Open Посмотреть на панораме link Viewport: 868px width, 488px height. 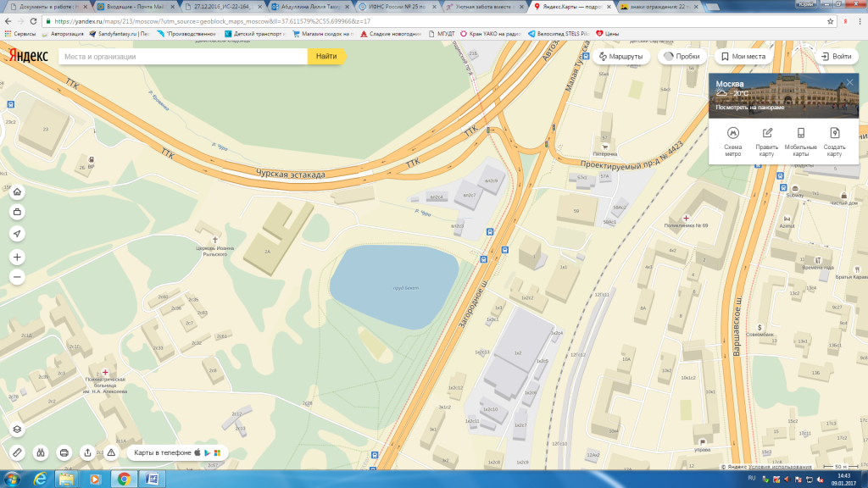point(750,108)
